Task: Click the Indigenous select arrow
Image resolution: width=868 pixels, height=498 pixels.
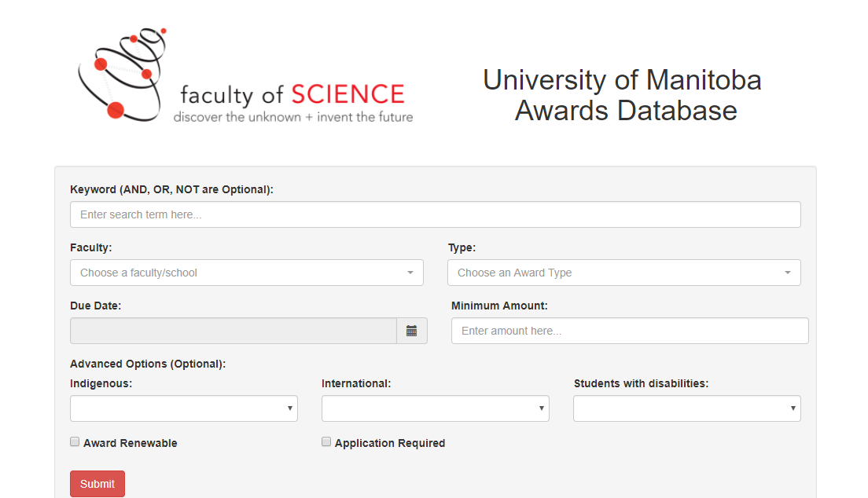Action: (289, 408)
